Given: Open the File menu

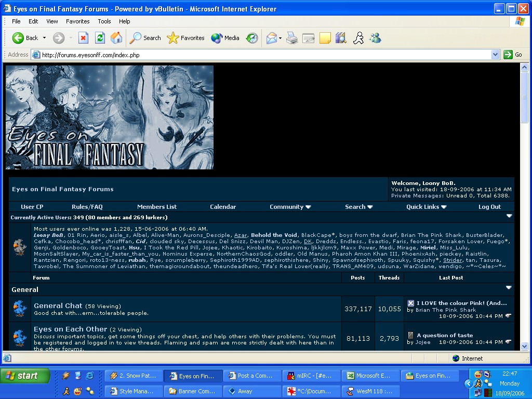Looking at the screenshot, I should click(16, 21).
